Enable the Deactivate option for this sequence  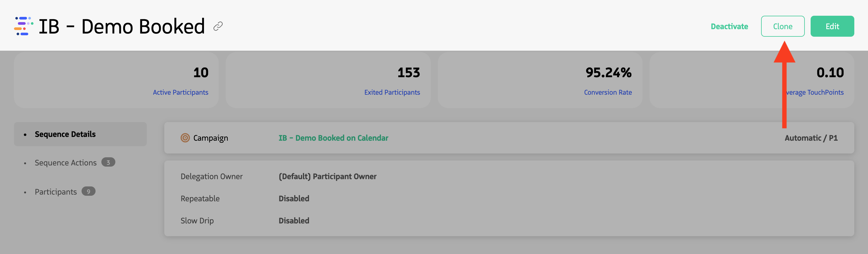pos(729,26)
